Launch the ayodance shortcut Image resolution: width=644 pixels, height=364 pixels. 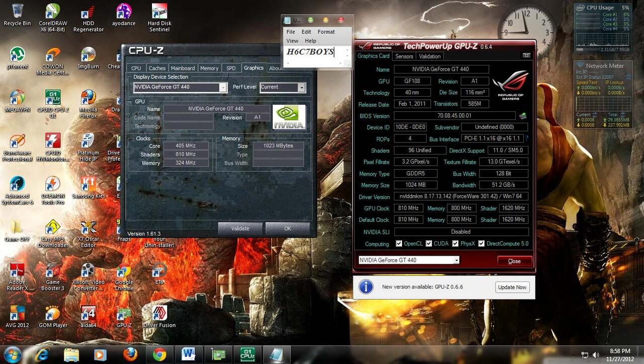[x=124, y=15]
